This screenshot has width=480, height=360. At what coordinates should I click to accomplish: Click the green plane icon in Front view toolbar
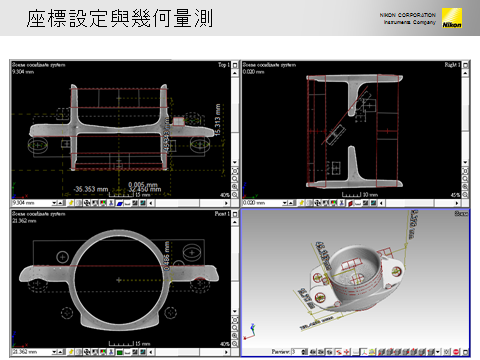coord(119,352)
